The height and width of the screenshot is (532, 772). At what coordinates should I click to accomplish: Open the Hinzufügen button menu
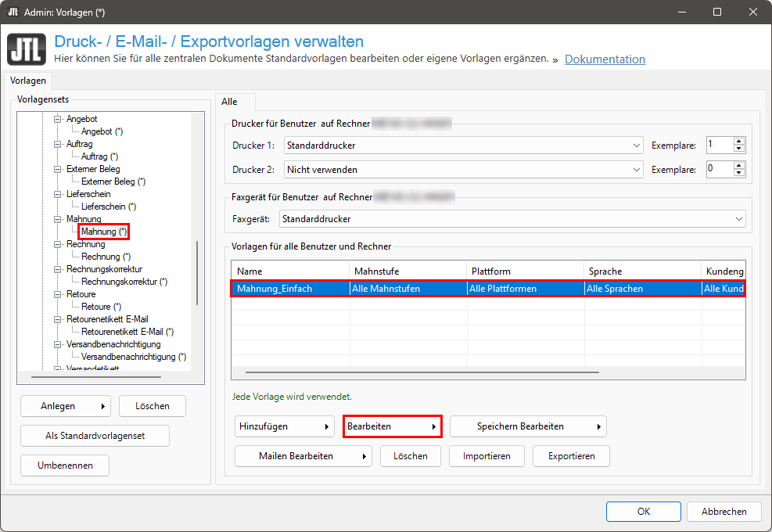point(285,426)
